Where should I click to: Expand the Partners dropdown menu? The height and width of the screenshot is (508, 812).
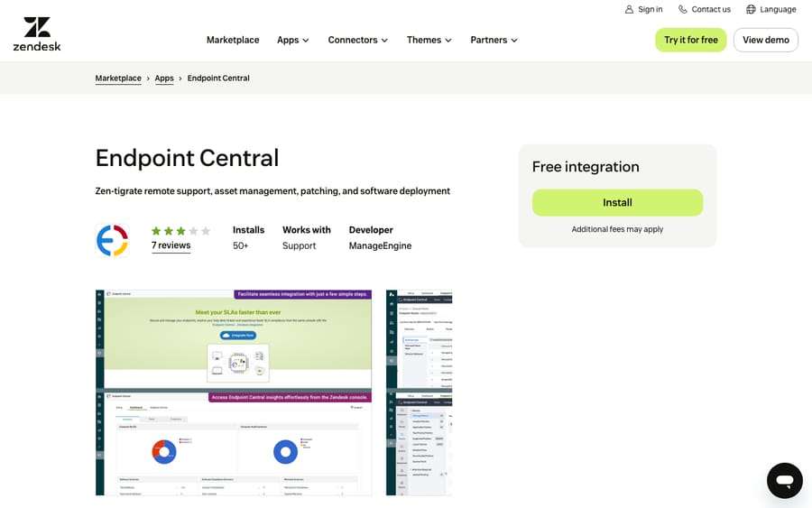(x=494, y=40)
